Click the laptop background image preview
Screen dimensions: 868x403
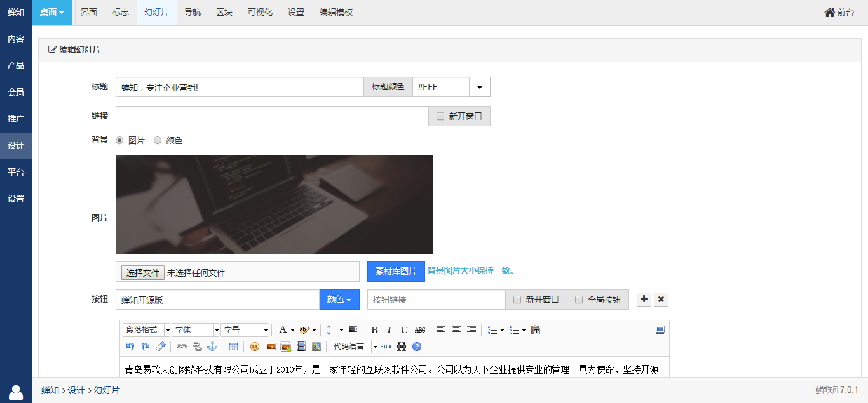click(275, 204)
